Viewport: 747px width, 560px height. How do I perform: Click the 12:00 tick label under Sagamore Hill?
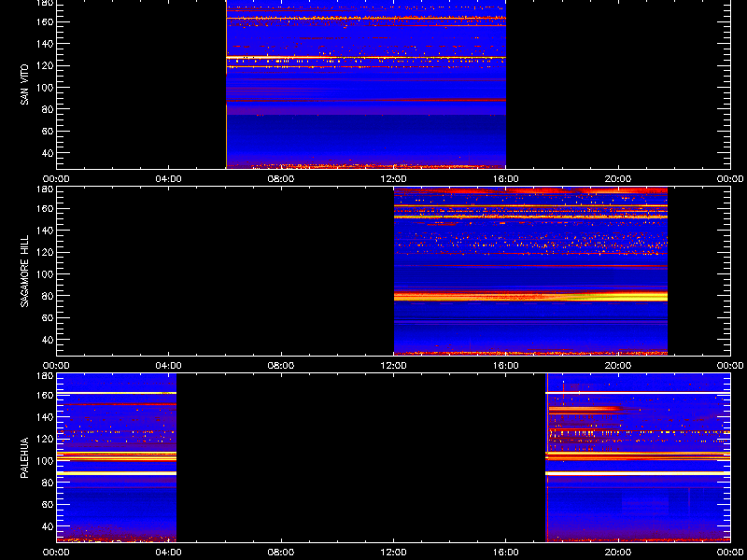coord(393,366)
